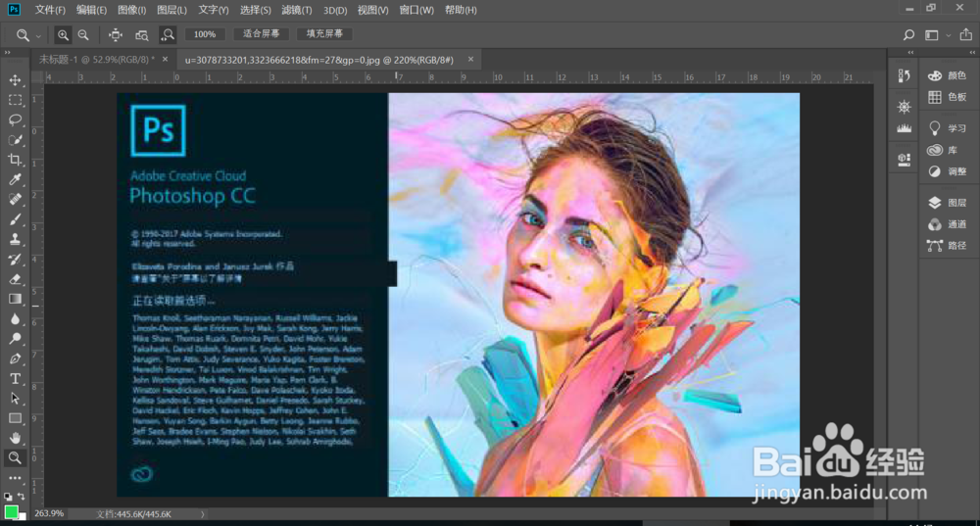Select the Rectangle shape tool

(15, 418)
